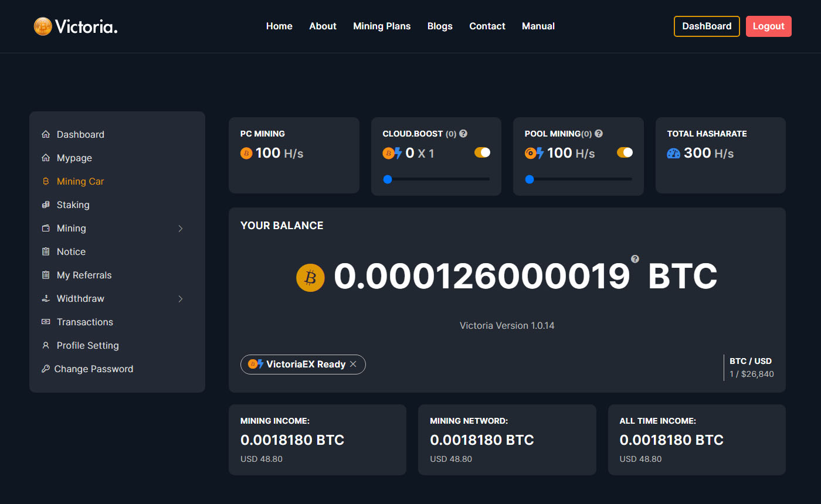Image resolution: width=821 pixels, height=504 pixels.
Task: Toggle the Cloud Boost switch
Action: pyautogui.click(x=482, y=152)
